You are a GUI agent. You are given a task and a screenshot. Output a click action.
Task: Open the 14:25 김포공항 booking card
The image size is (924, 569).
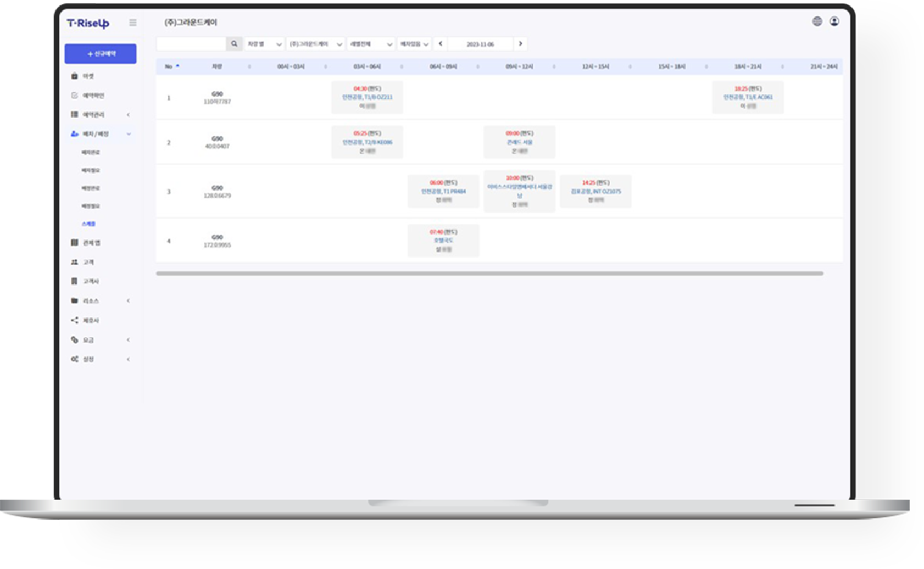click(595, 191)
